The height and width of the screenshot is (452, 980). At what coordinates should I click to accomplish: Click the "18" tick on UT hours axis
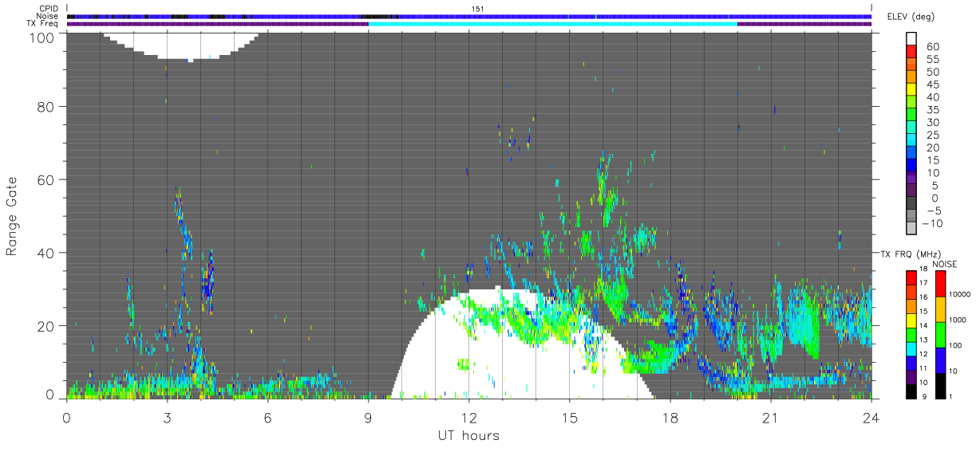pyautogui.click(x=670, y=417)
